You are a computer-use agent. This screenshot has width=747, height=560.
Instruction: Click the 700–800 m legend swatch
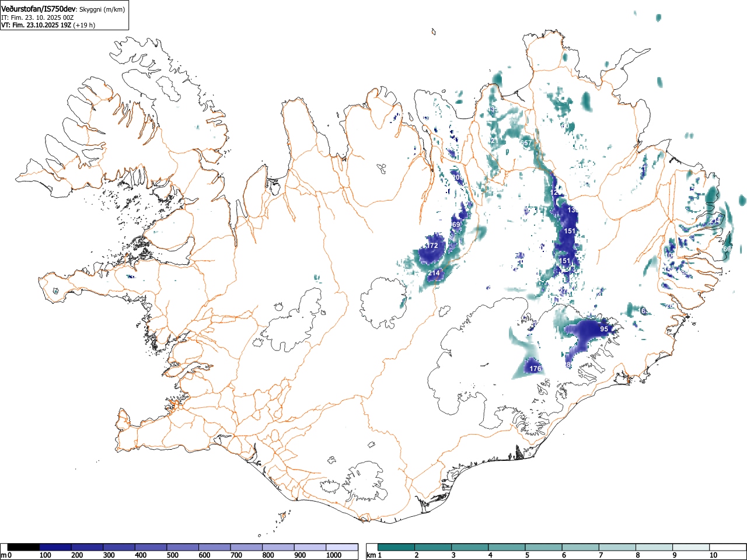click(246, 547)
